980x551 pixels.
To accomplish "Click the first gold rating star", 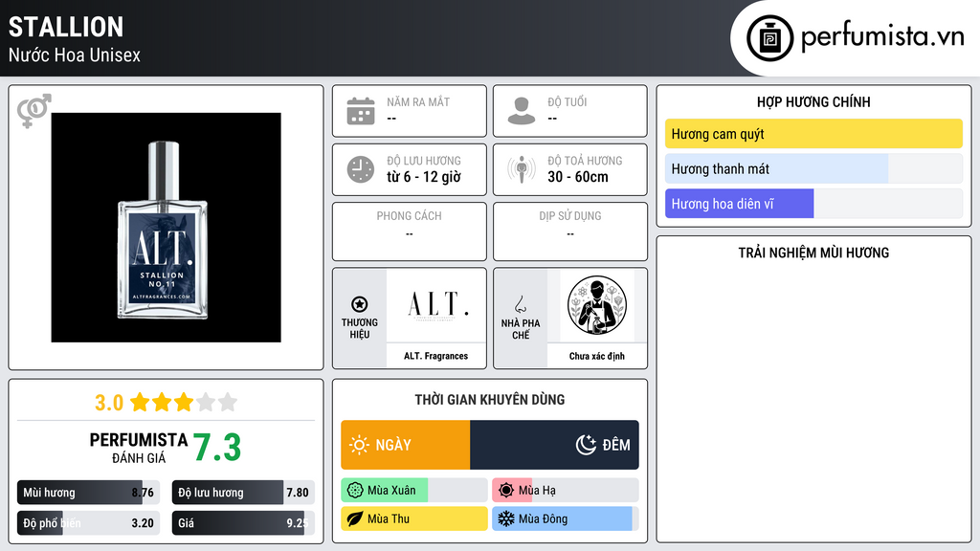I will click(x=140, y=402).
